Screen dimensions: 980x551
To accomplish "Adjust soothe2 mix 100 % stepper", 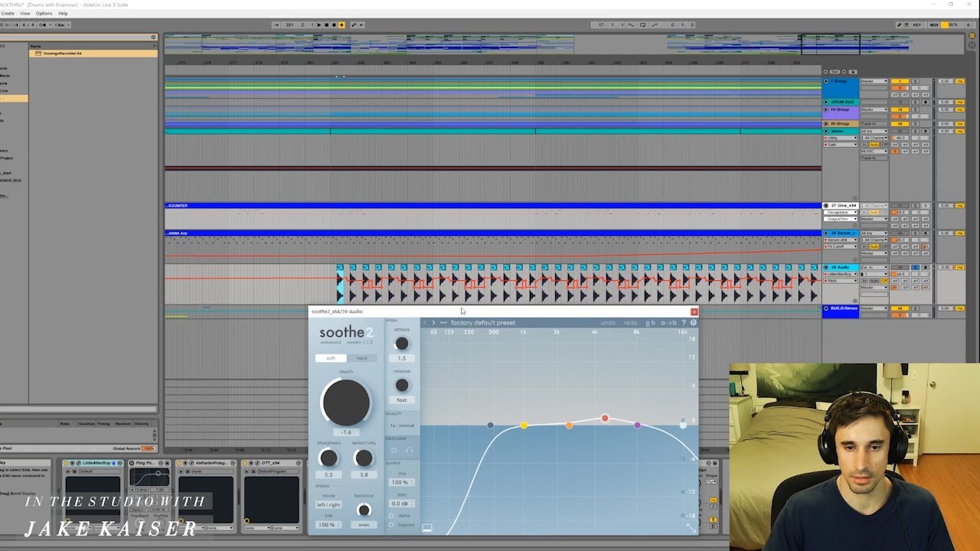I will tap(402, 482).
